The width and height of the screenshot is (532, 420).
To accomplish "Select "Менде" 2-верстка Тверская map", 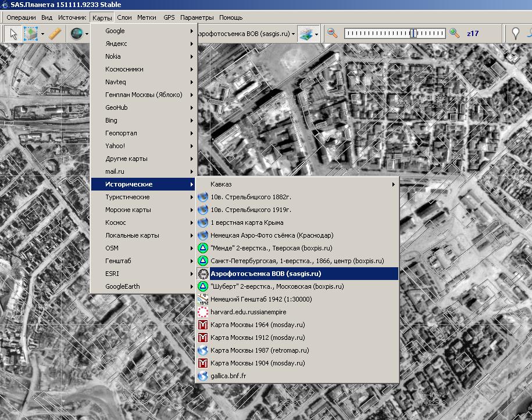I will [297, 248].
